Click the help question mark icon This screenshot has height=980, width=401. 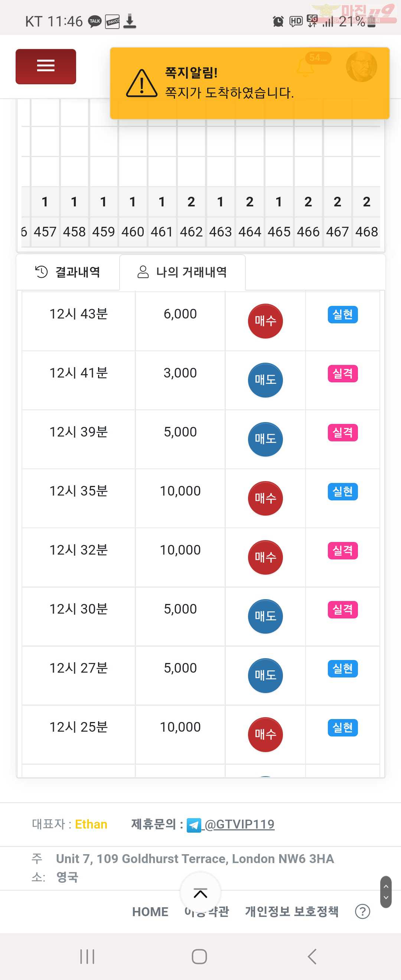pos(363,912)
